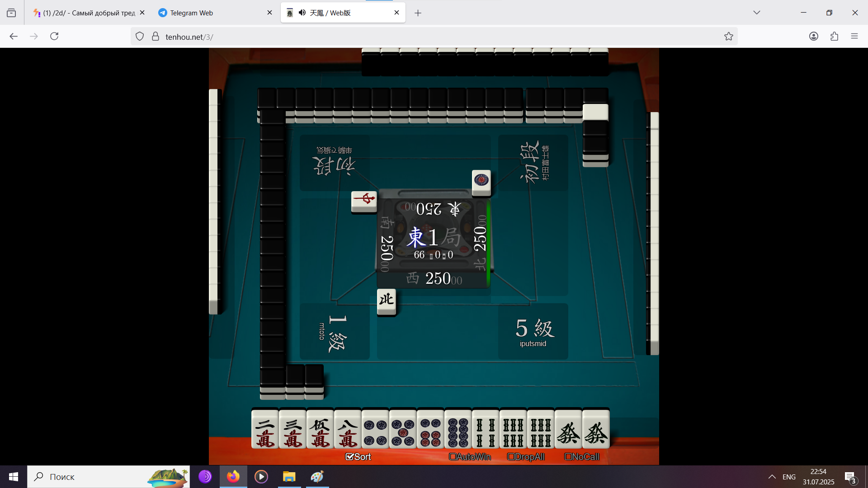Click the bookmark star icon
868x488 pixels.
[728, 37]
